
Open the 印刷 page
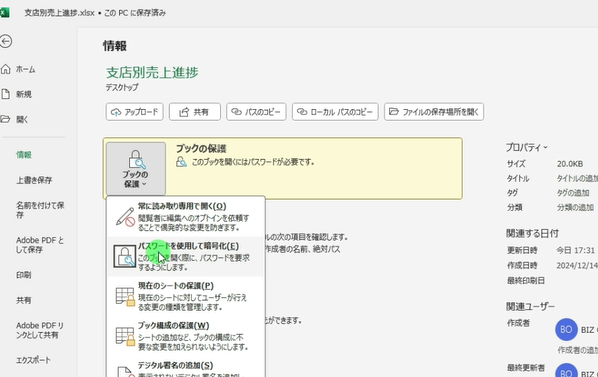pos(24,275)
